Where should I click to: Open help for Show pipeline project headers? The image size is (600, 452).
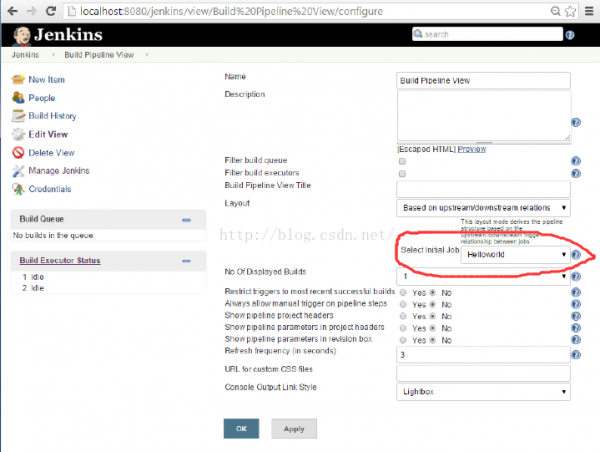(576, 316)
